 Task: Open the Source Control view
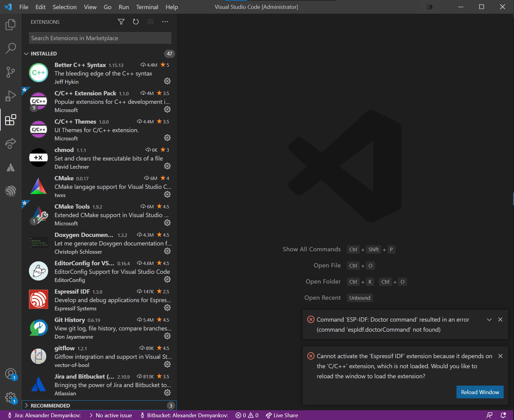11,72
